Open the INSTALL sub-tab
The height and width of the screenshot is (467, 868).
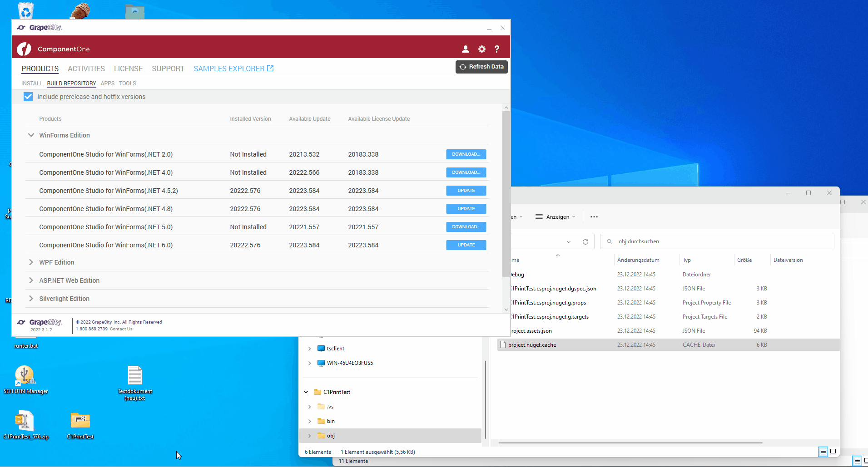[x=32, y=84]
